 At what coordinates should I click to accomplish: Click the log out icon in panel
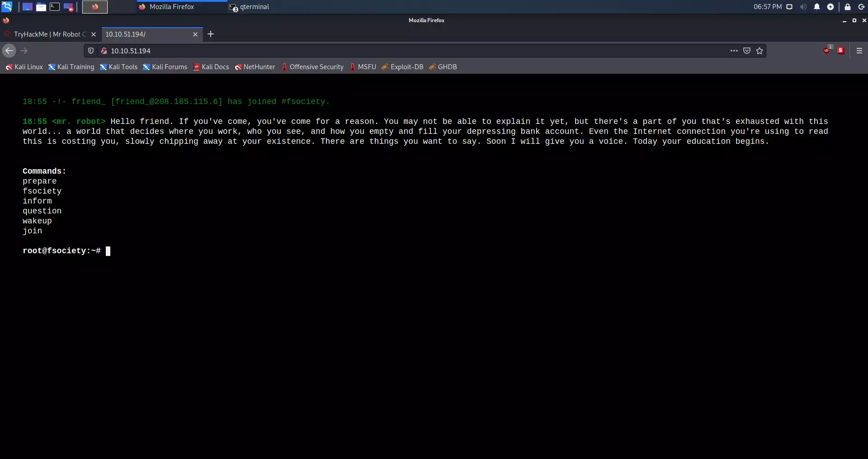click(861, 7)
